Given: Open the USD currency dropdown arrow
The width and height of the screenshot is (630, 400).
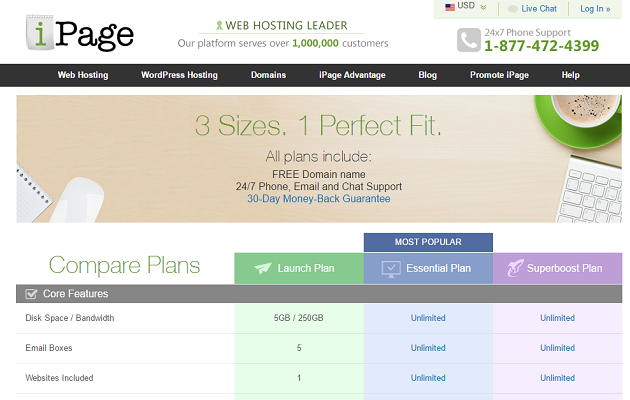Looking at the screenshot, I should (483, 7).
